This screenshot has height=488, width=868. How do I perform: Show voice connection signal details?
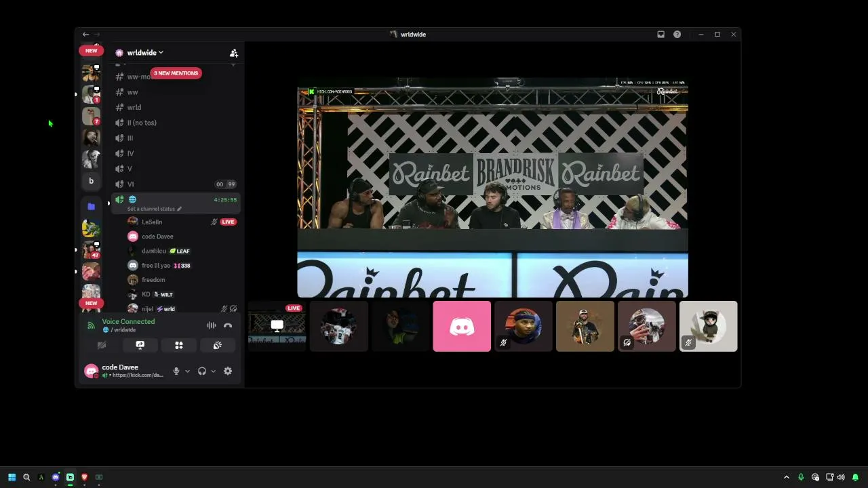[x=91, y=326]
